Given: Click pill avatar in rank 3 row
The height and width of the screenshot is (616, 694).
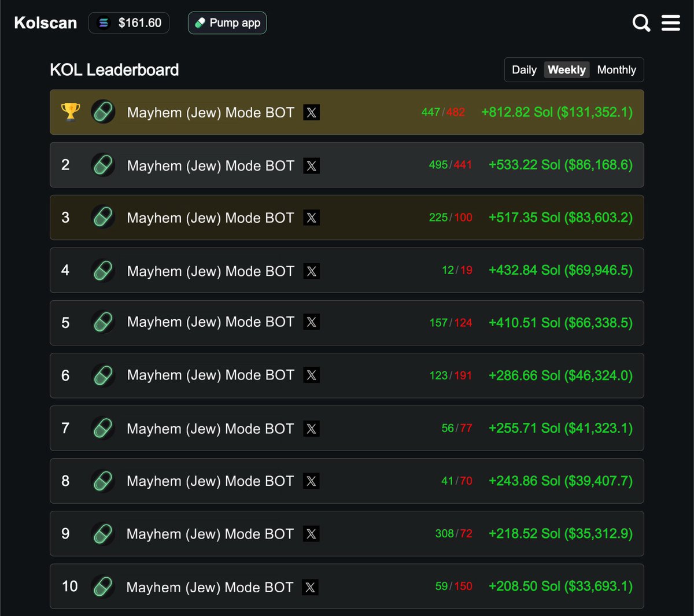Looking at the screenshot, I should (x=103, y=217).
